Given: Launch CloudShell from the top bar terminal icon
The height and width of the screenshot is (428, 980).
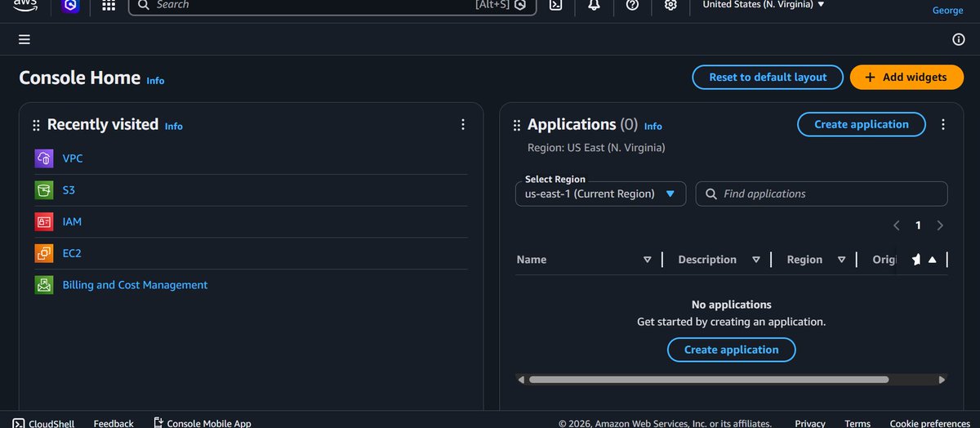Looking at the screenshot, I should tap(555, 5).
